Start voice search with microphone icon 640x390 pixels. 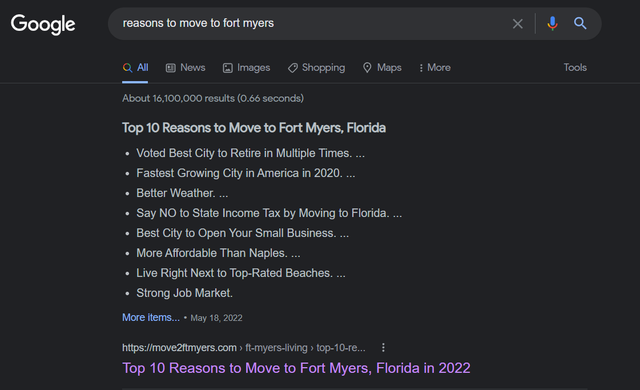tap(552, 24)
